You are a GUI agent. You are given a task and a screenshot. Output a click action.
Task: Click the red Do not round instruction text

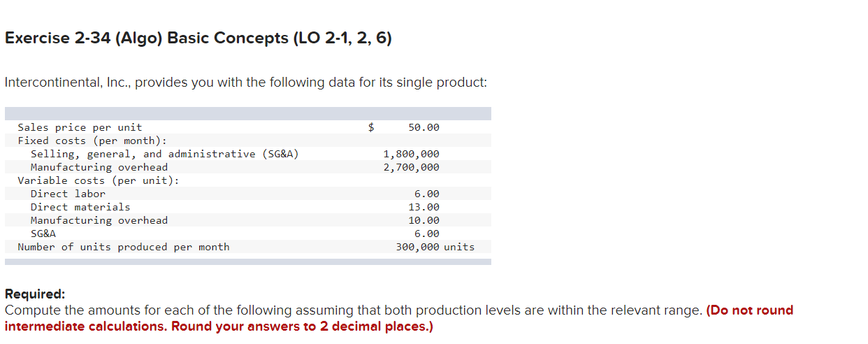pyautogui.click(x=750, y=310)
